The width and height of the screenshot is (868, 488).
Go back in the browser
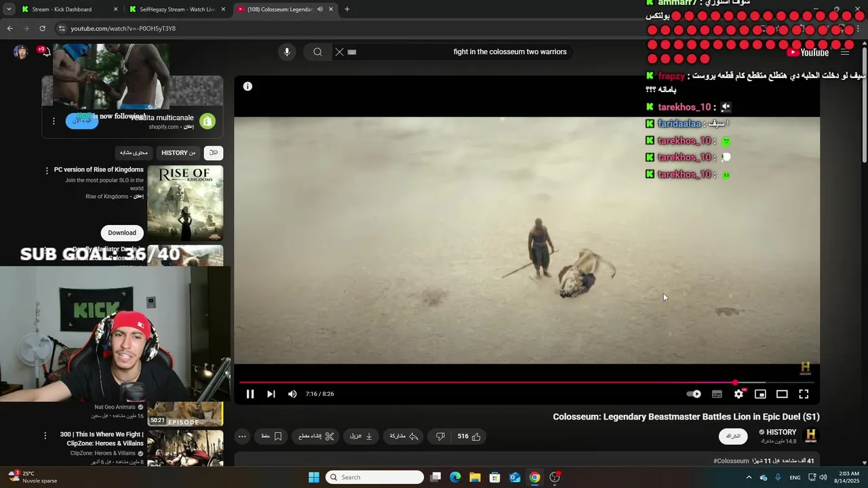pos(9,28)
